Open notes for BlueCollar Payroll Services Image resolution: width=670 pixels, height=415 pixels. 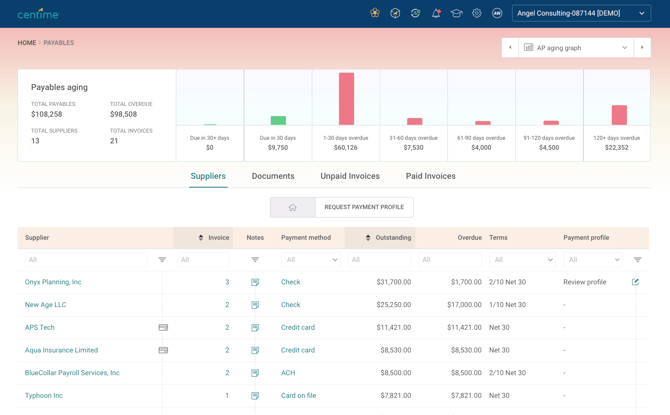pos(255,373)
